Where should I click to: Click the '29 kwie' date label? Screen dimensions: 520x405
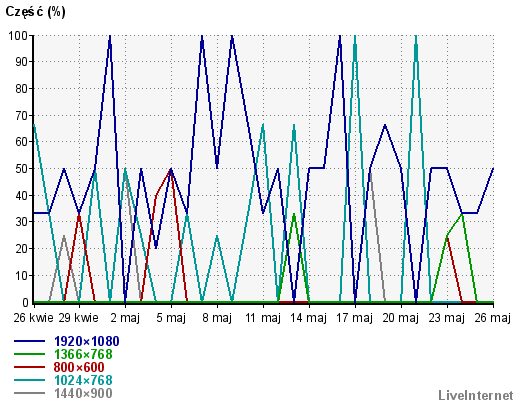tap(79, 318)
